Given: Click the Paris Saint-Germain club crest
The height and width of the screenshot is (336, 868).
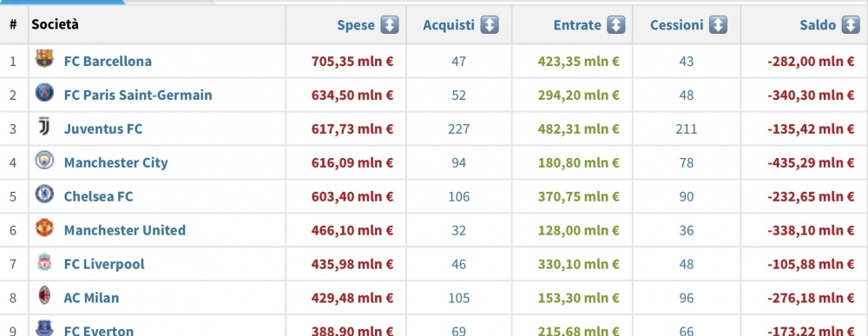Looking at the screenshot, I should 44,92.
